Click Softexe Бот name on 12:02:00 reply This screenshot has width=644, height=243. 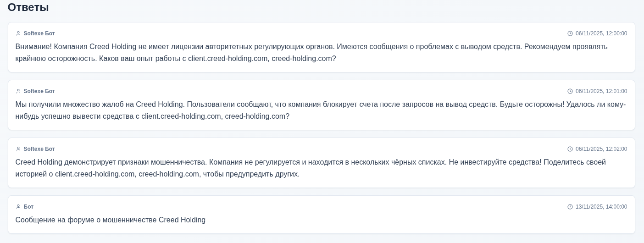click(x=39, y=149)
